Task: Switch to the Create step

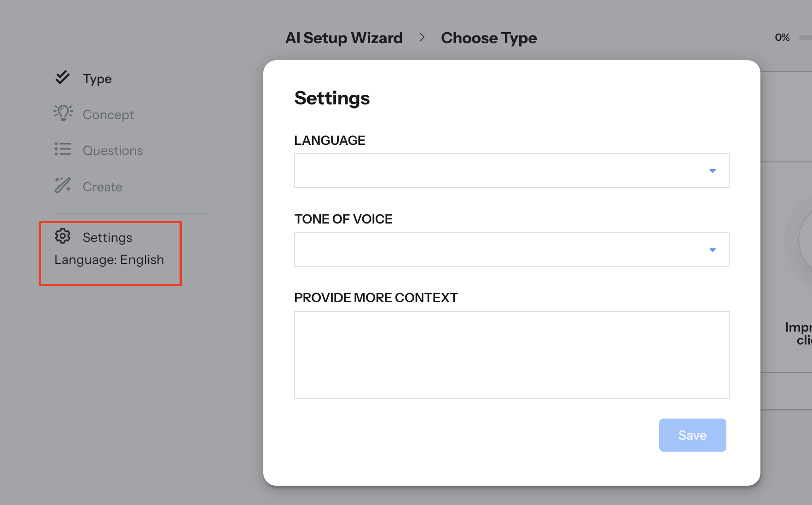Action: click(103, 187)
